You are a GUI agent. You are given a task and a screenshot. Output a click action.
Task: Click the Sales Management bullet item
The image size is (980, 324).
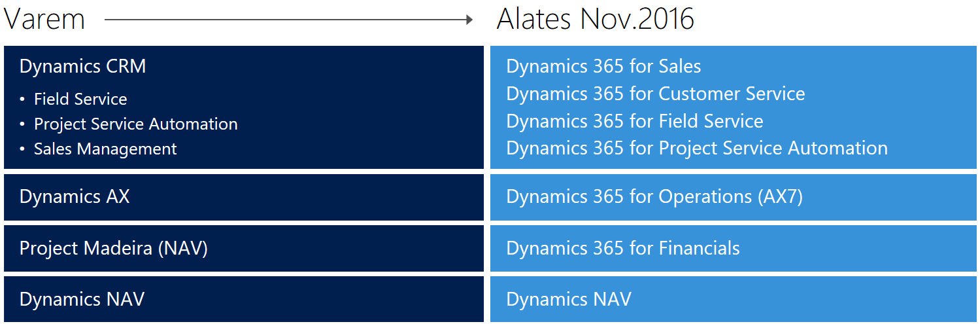(105, 149)
